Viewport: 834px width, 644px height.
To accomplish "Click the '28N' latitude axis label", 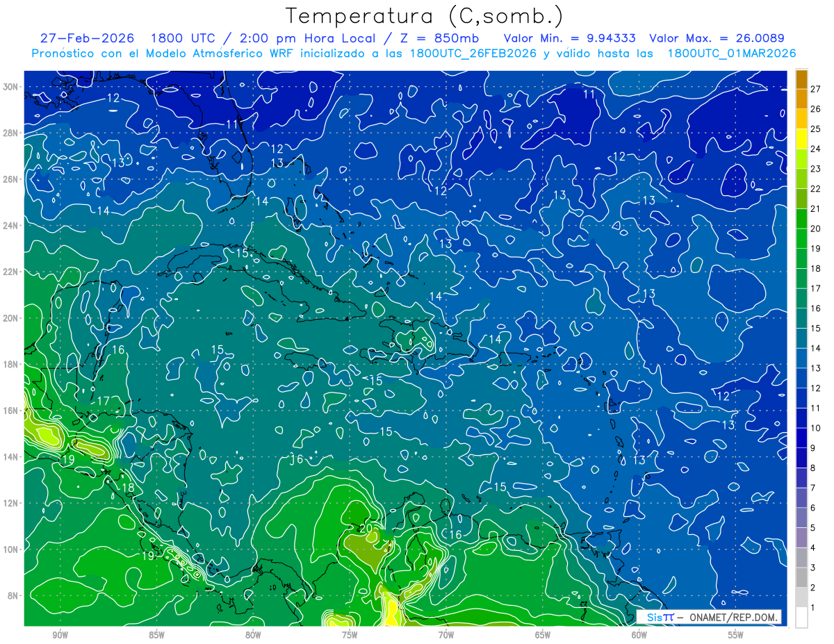I will coord(12,133).
